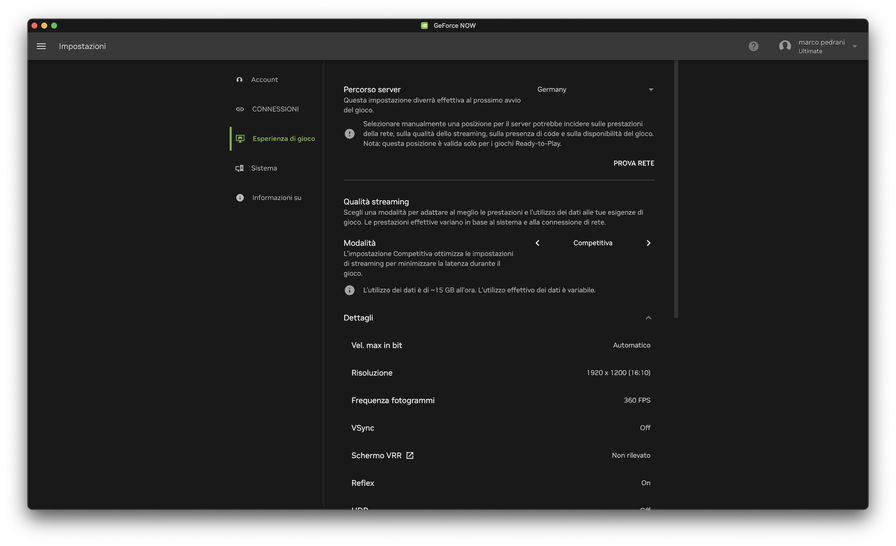Click the help question mark icon
Image resolution: width=896 pixels, height=546 pixels.
pos(753,46)
